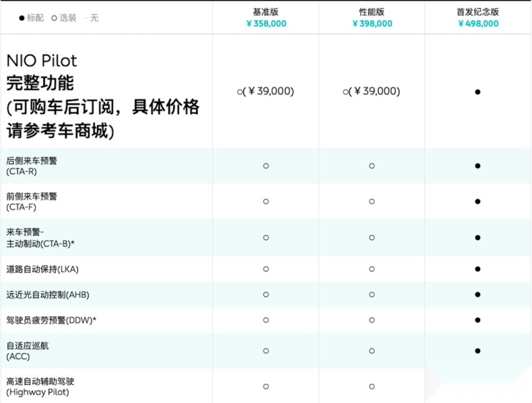This screenshot has height=403, width=532.
Task: Click the 无 legend label
Action: coord(94,17)
